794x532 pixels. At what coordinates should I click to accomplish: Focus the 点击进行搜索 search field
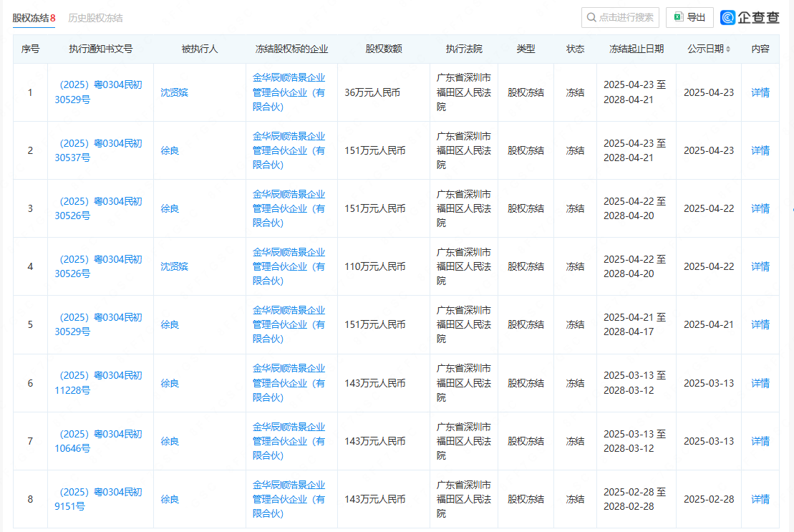click(620, 18)
